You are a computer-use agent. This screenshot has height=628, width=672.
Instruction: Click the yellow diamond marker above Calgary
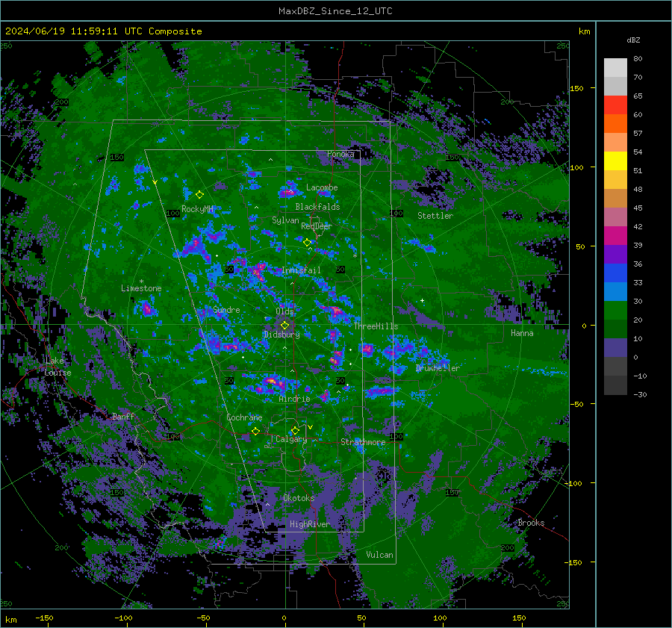click(295, 430)
